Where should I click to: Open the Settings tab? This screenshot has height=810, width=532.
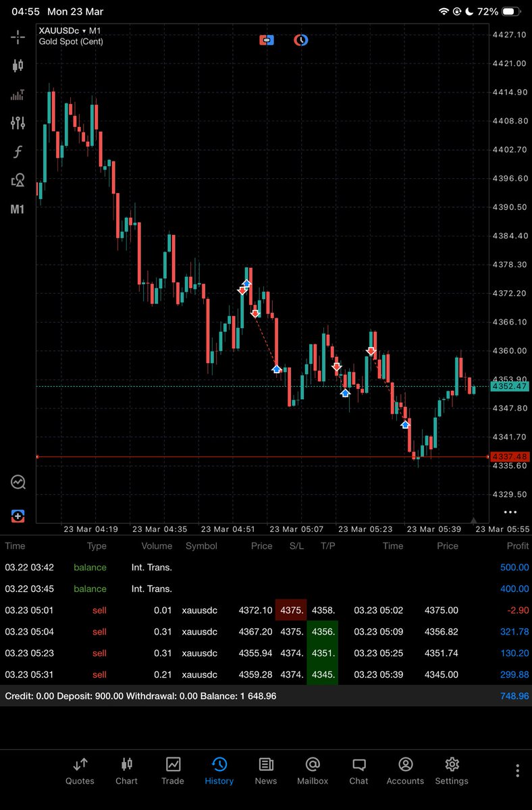[452, 771]
